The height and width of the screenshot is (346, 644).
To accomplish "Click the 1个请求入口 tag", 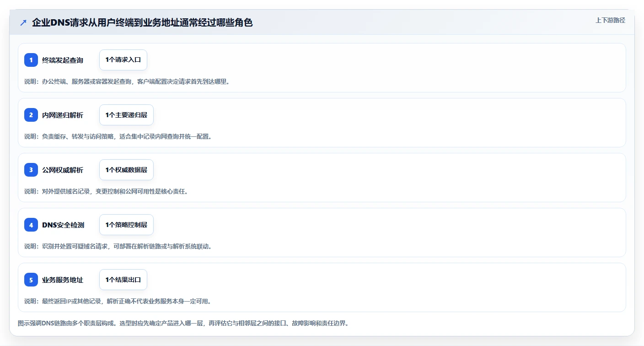I will pos(123,60).
